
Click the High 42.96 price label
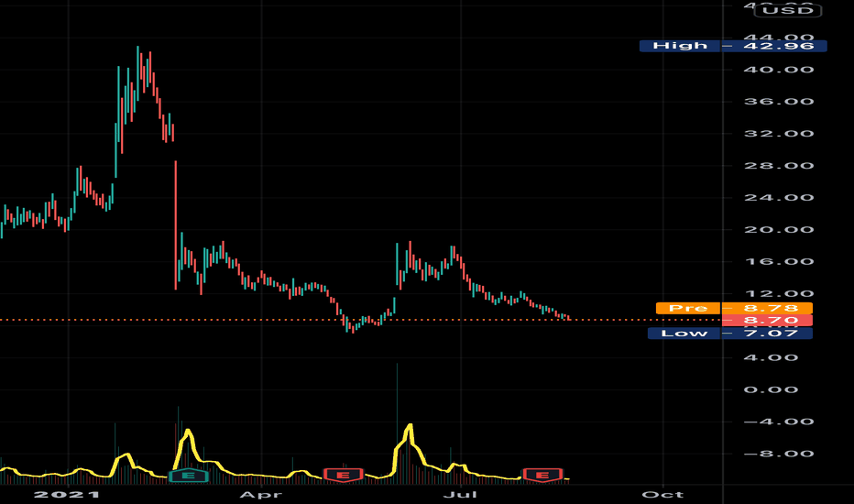(x=733, y=46)
